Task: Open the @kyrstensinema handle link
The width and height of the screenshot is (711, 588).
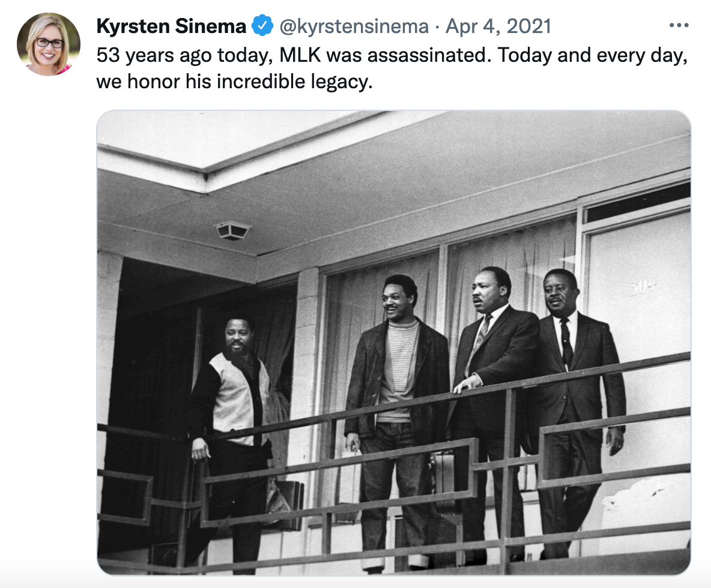Action: coord(354,26)
